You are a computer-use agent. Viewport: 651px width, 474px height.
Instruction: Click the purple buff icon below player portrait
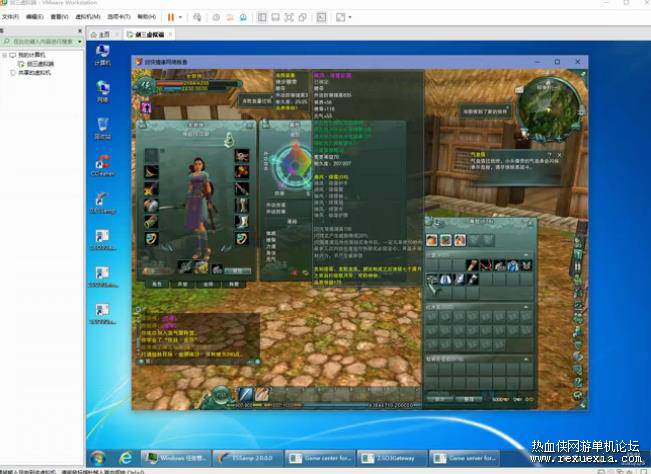pos(146,108)
